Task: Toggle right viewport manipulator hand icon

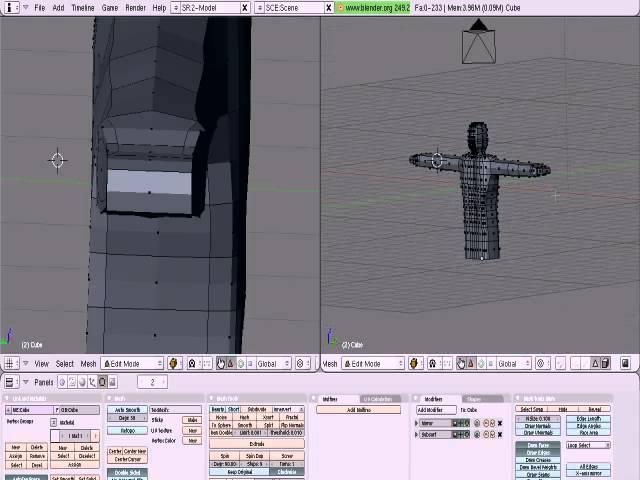Action: (461, 363)
